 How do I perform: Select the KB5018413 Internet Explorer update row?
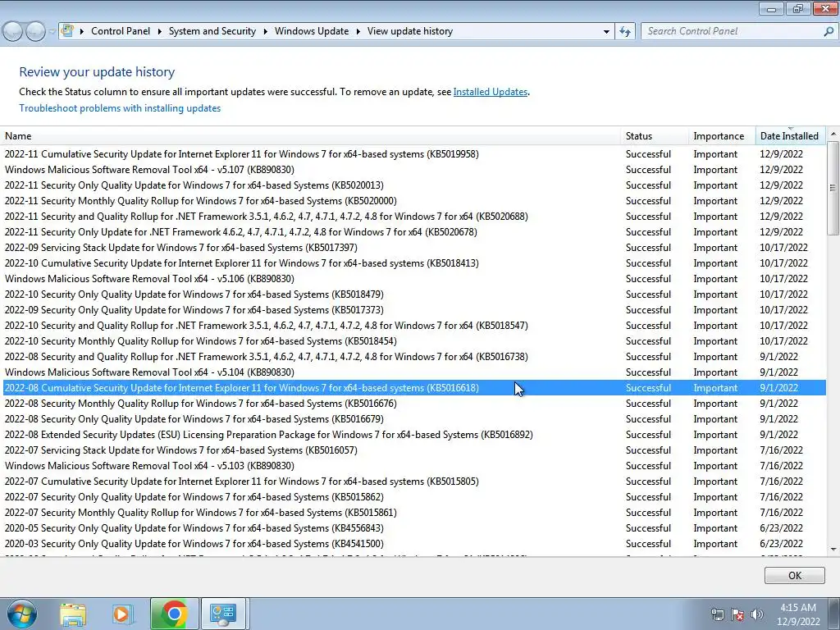coord(414,263)
